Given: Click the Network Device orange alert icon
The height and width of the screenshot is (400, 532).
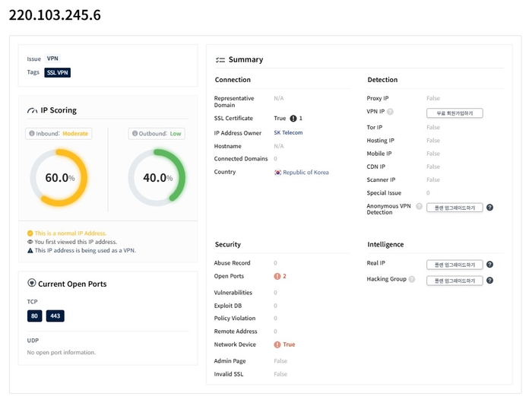Looking at the screenshot, I should [x=278, y=344].
